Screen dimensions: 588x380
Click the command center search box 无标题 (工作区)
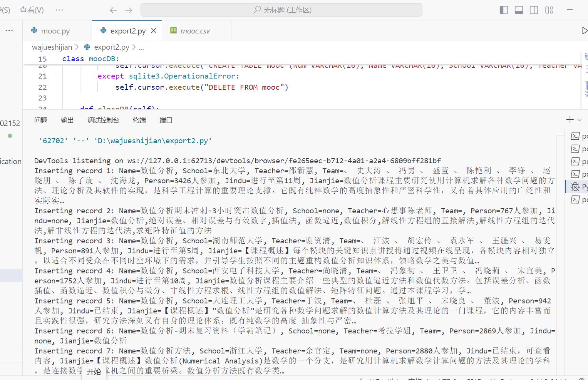(281, 10)
